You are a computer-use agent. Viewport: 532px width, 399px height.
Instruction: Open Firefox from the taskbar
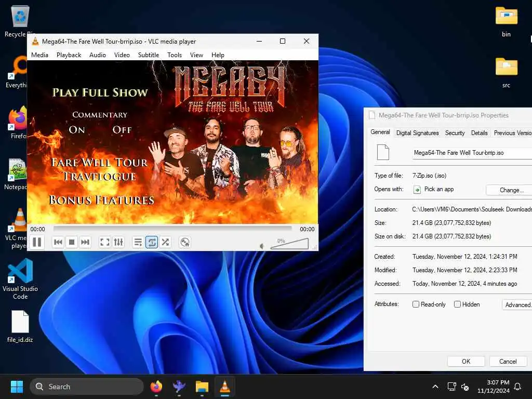tap(156, 387)
